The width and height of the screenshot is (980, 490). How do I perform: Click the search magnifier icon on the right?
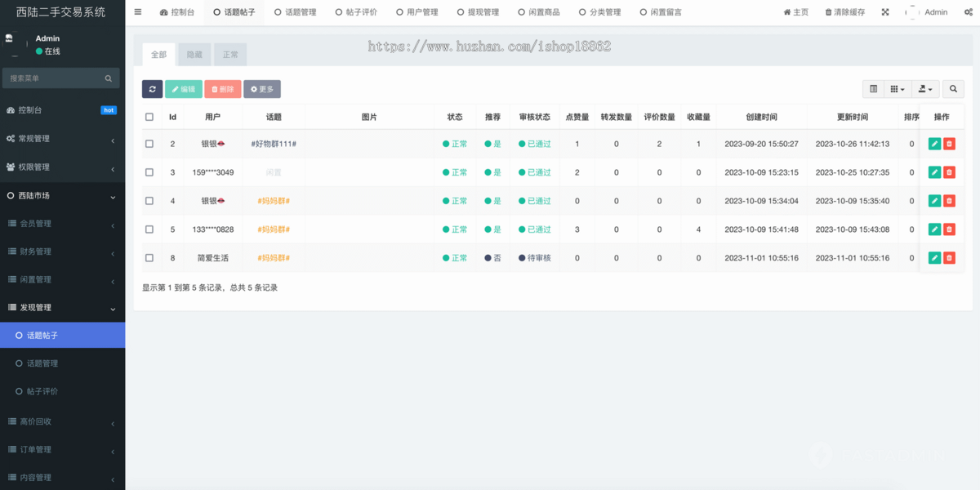point(953,88)
